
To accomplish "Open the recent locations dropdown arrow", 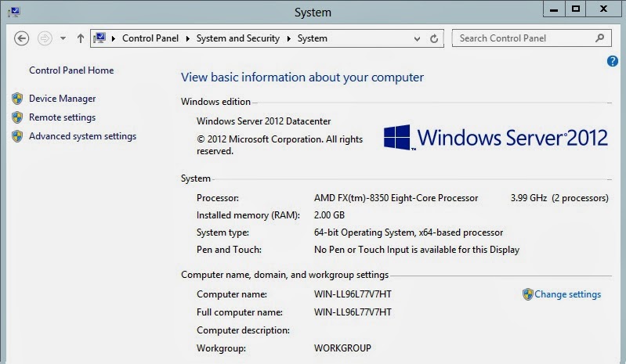I will pyautogui.click(x=63, y=38).
